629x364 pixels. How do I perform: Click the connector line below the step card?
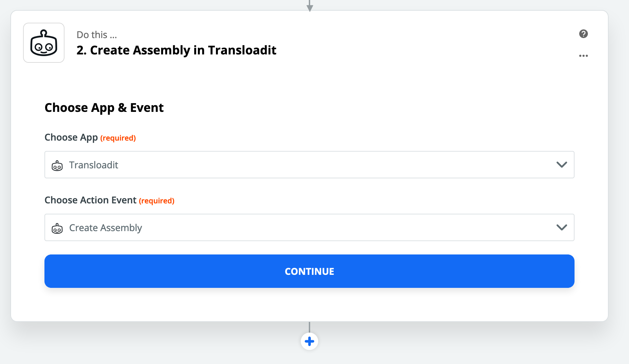coord(309,327)
